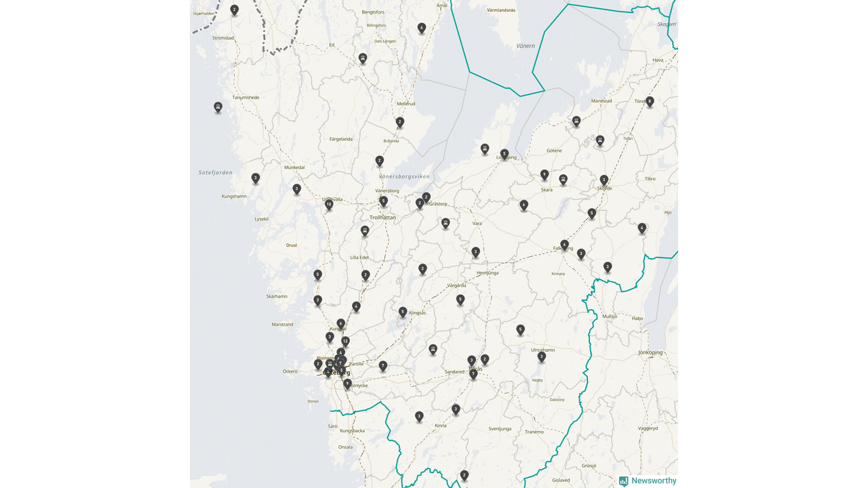
Task: Select the marker 4 at Falköping
Action: pyautogui.click(x=564, y=245)
